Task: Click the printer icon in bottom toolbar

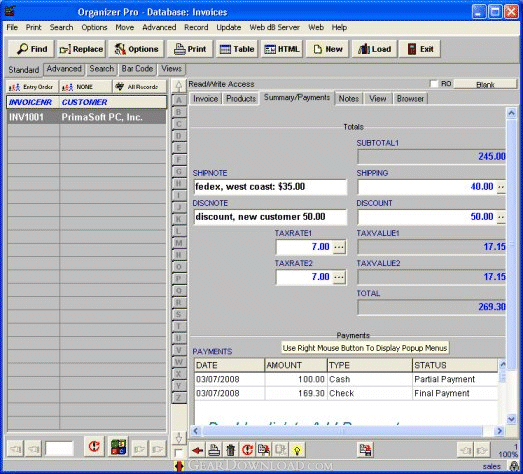Action: 214,450
